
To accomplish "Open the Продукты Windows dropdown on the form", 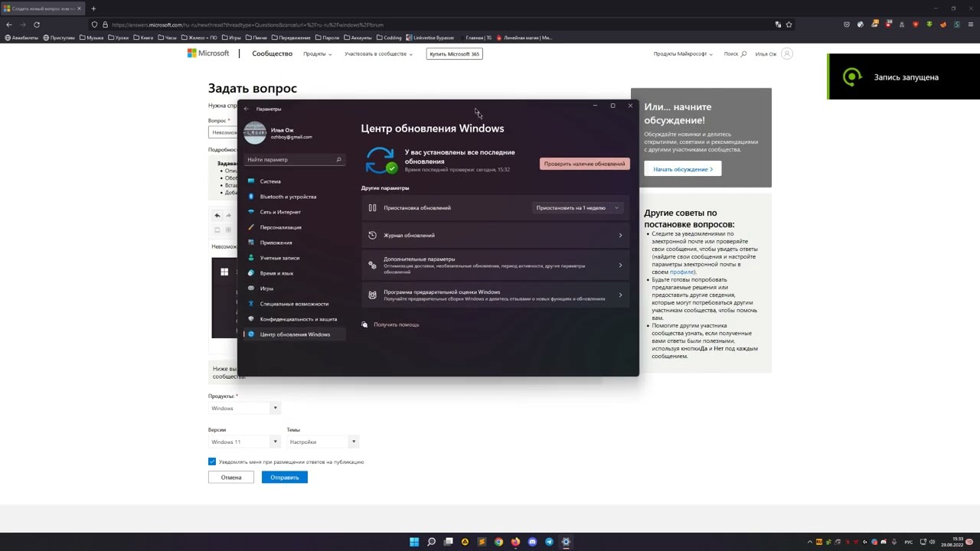I will click(244, 408).
